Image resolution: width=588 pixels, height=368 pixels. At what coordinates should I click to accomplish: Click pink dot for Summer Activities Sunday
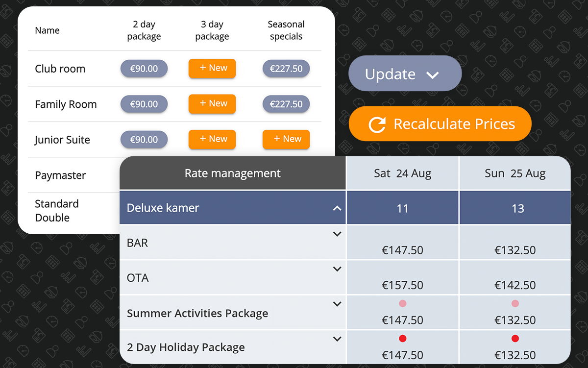click(x=515, y=304)
